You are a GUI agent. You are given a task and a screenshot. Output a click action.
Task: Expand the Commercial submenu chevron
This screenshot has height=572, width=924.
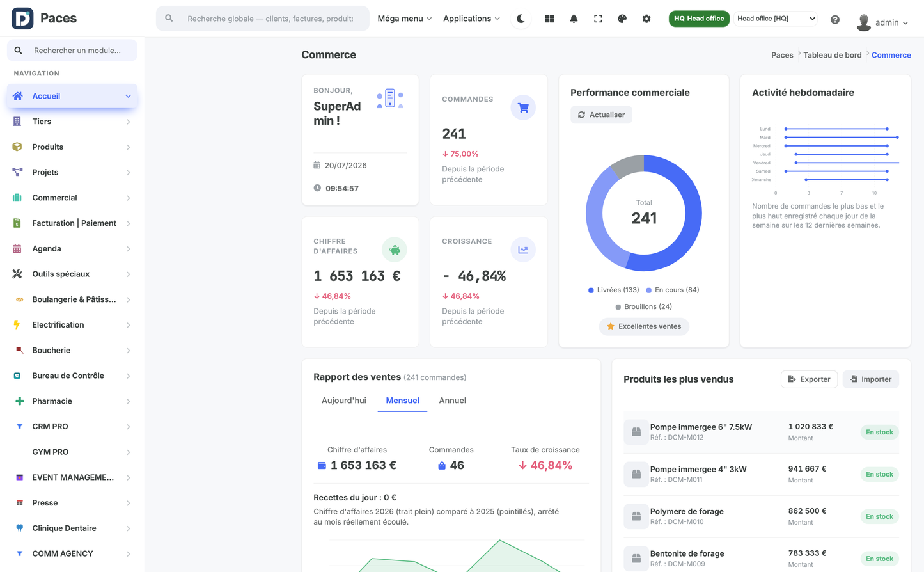[129, 198]
